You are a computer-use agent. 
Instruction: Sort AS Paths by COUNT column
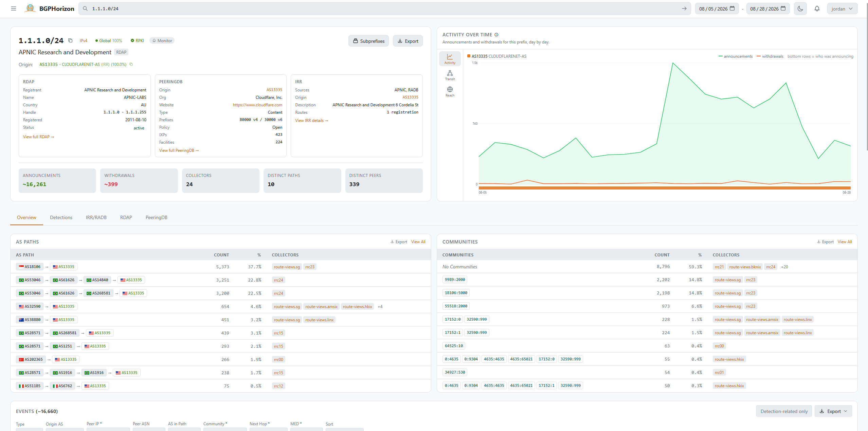[x=221, y=255]
